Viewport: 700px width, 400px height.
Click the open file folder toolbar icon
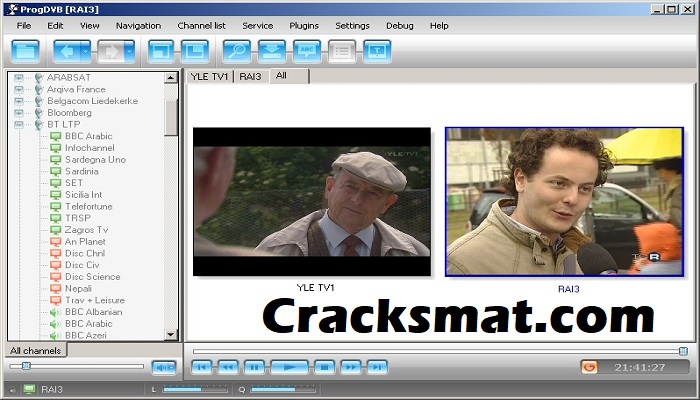click(x=25, y=51)
